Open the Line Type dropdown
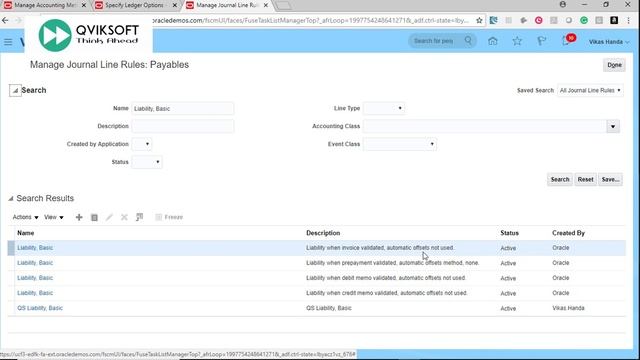This screenshot has width=640, height=360. 384,108
